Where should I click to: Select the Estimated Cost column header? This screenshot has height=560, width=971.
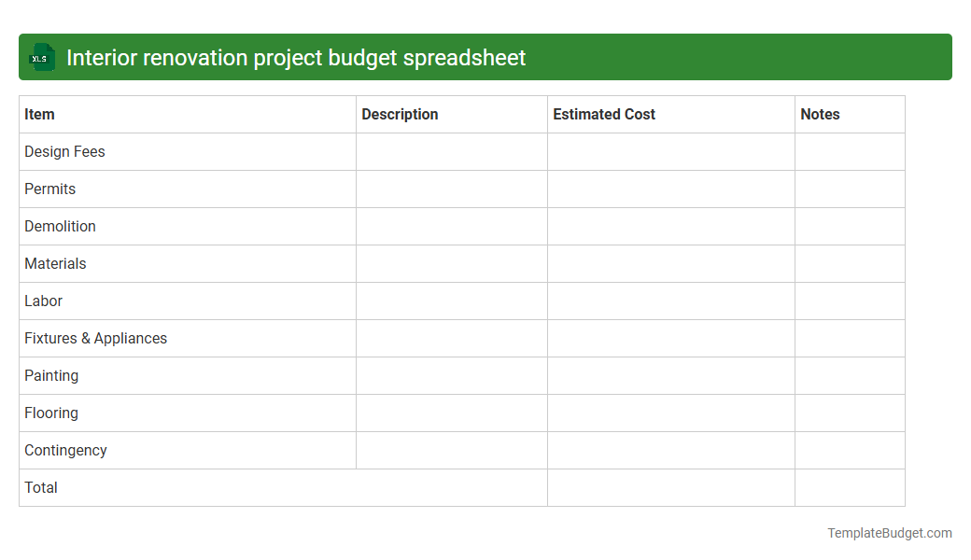(604, 114)
